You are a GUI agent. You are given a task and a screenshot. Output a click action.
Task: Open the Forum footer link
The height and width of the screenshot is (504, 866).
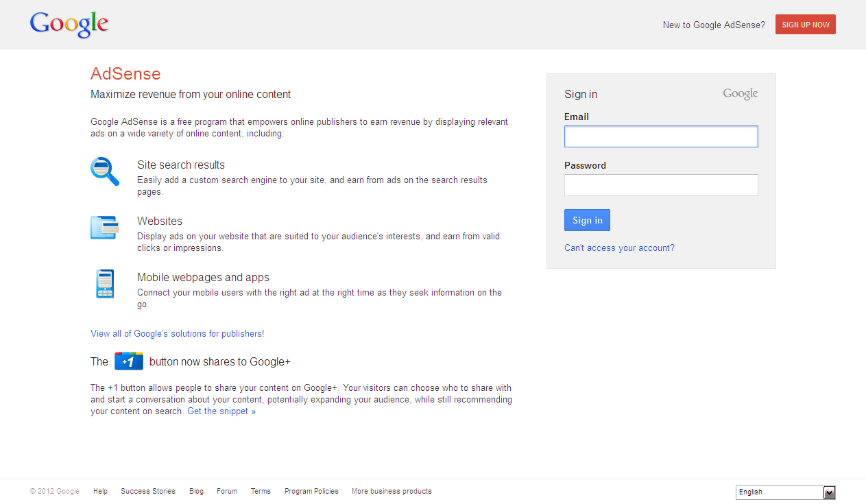coord(227,492)
